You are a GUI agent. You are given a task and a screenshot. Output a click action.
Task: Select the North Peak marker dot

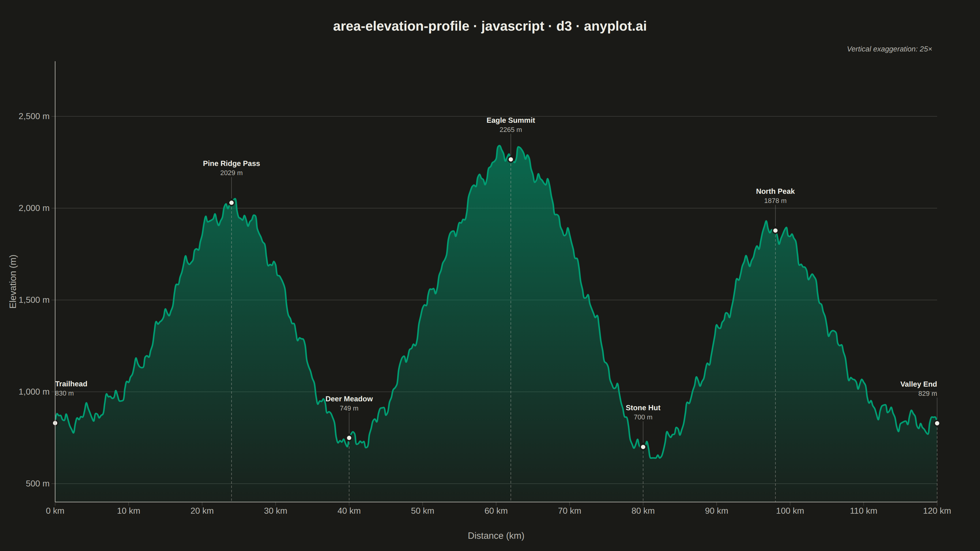coord(775,231)
